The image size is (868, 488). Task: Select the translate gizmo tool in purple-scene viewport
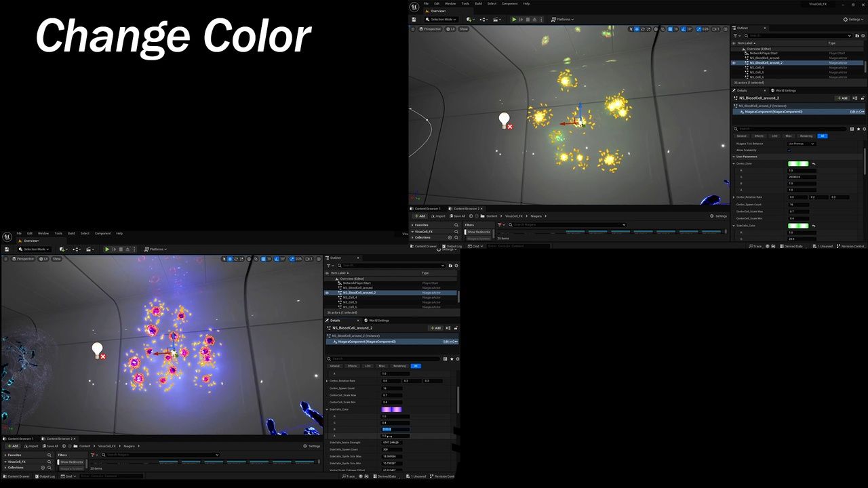click(x=231, y=259)
